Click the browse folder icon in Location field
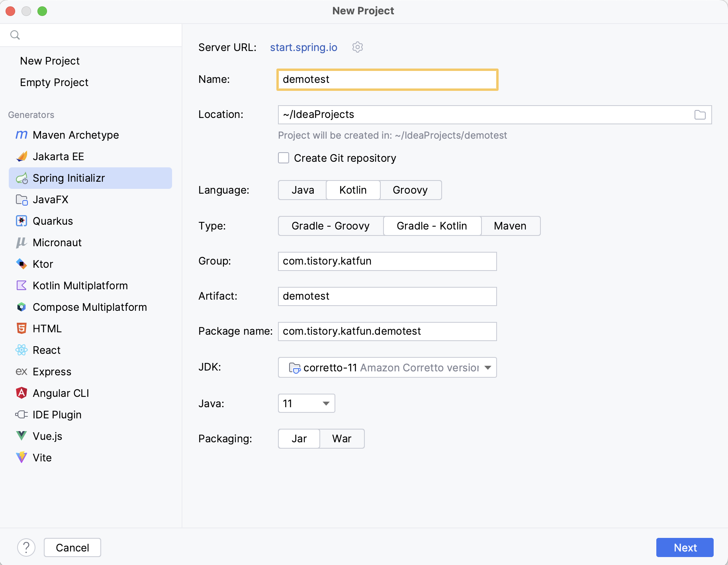The image size is (728, 565). click(700, 115)
